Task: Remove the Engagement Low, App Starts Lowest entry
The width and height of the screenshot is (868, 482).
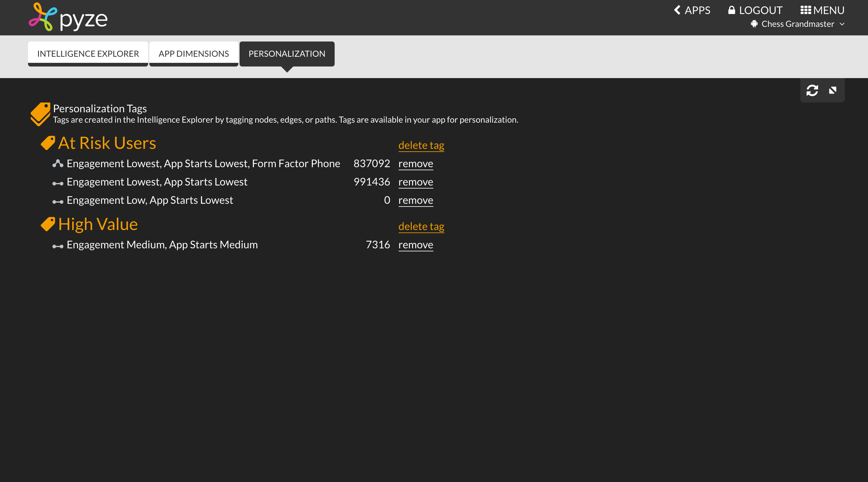Action: point(415,200)
